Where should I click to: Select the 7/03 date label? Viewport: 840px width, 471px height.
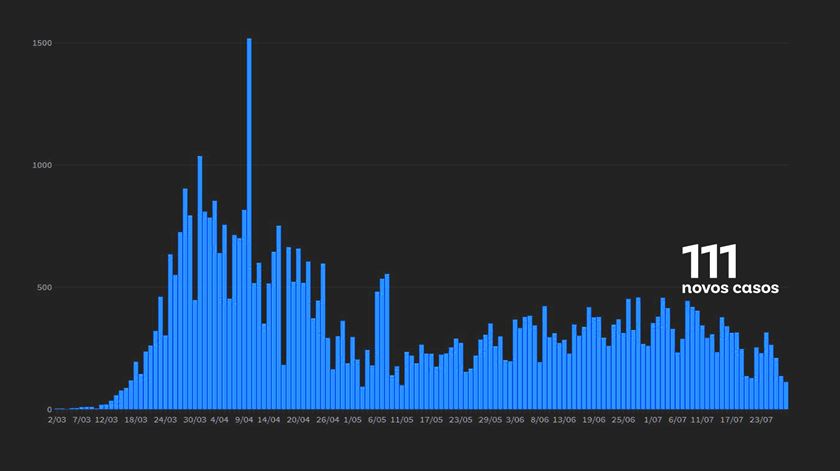[81, 420]
